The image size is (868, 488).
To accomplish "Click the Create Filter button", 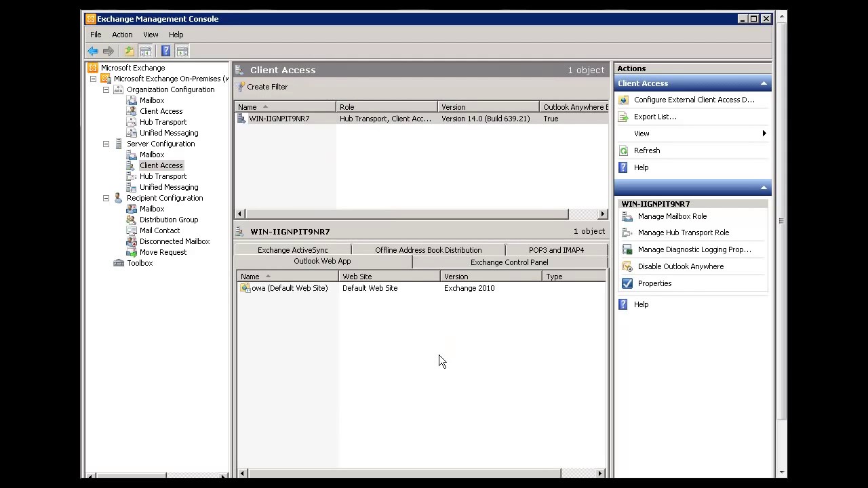I will click(262, 87).
